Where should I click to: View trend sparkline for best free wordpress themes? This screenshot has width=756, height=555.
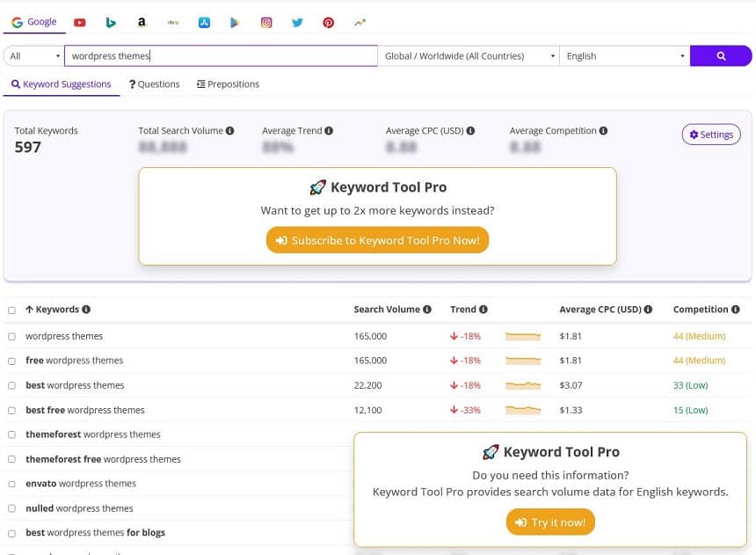pyautogui.click(x=523, y=410)
